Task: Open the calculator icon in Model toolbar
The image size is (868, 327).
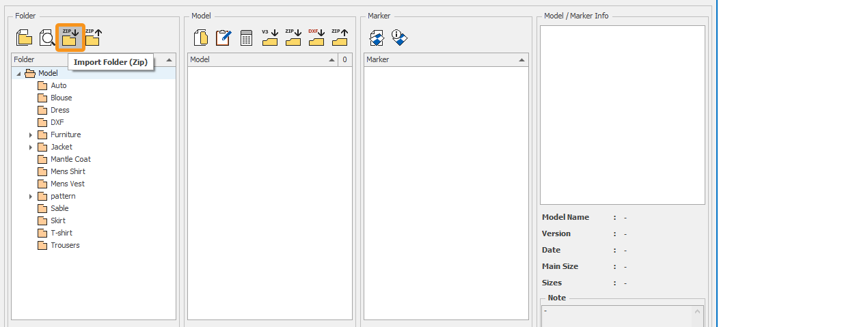Action: coord(247,38)
